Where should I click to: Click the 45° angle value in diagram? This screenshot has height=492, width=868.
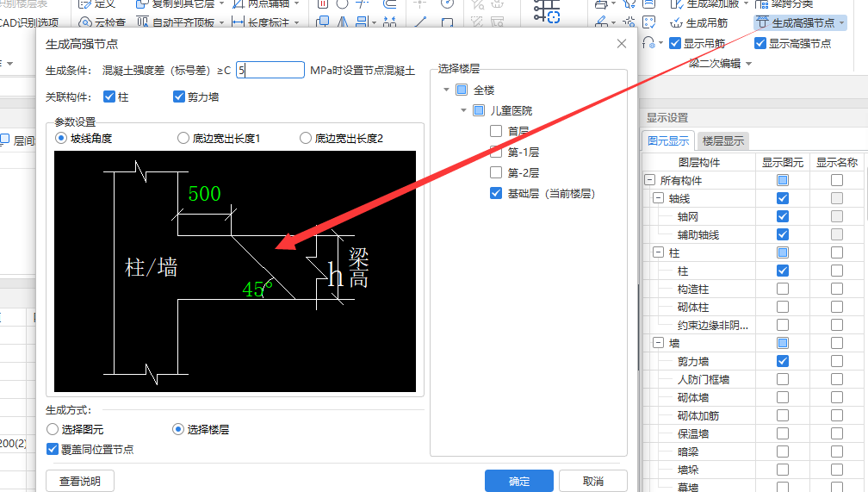click(257, 289)
